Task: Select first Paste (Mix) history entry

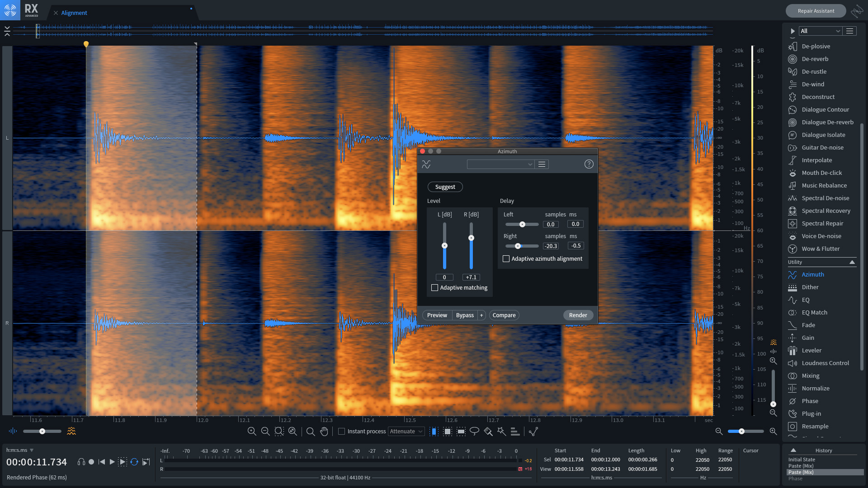Action: pos(801,466)
